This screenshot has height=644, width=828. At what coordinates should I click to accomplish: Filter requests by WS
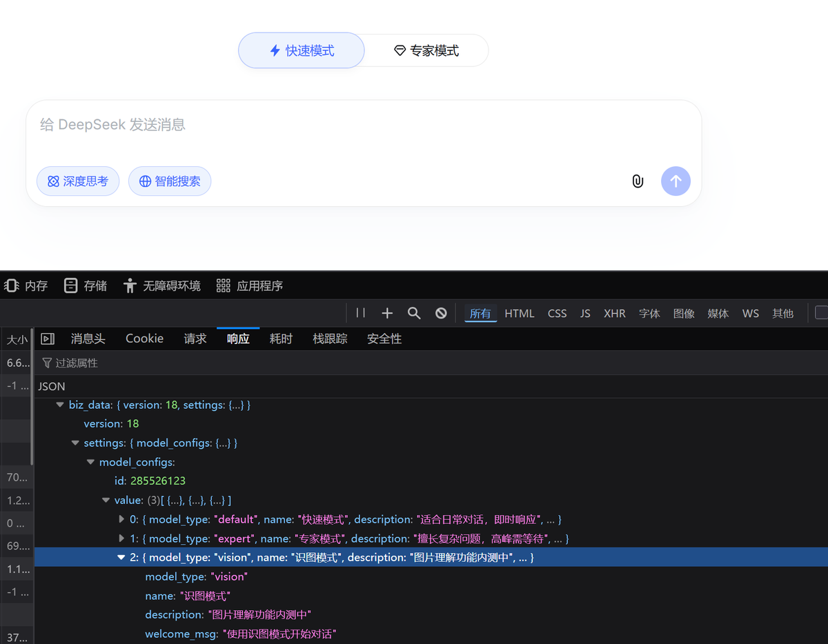[751, 313]
